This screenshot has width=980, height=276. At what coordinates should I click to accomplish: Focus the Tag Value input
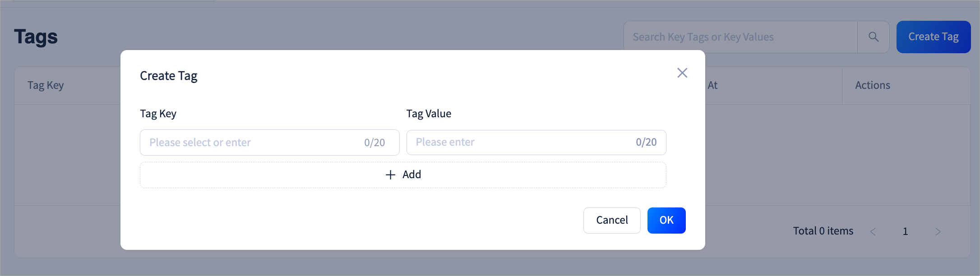519,143
